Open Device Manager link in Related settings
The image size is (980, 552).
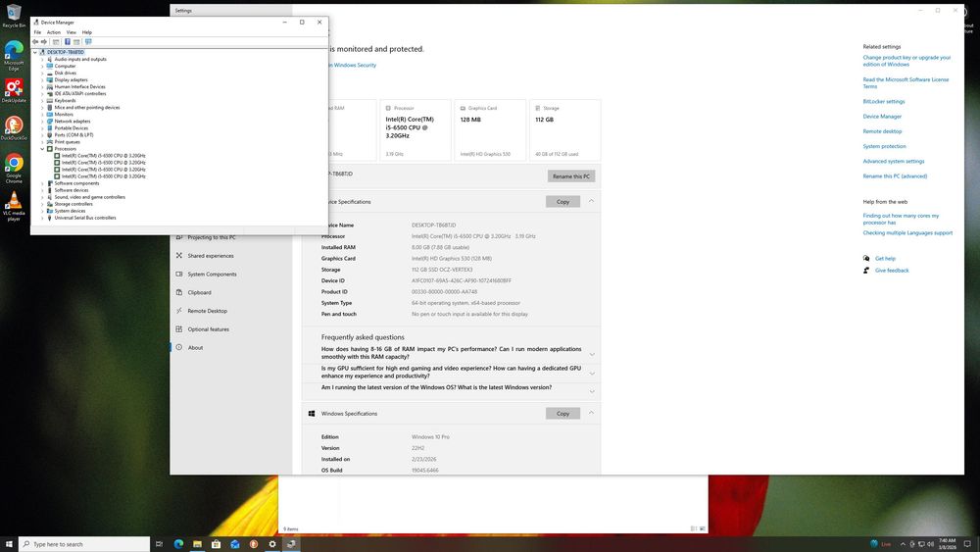(882, 117)
